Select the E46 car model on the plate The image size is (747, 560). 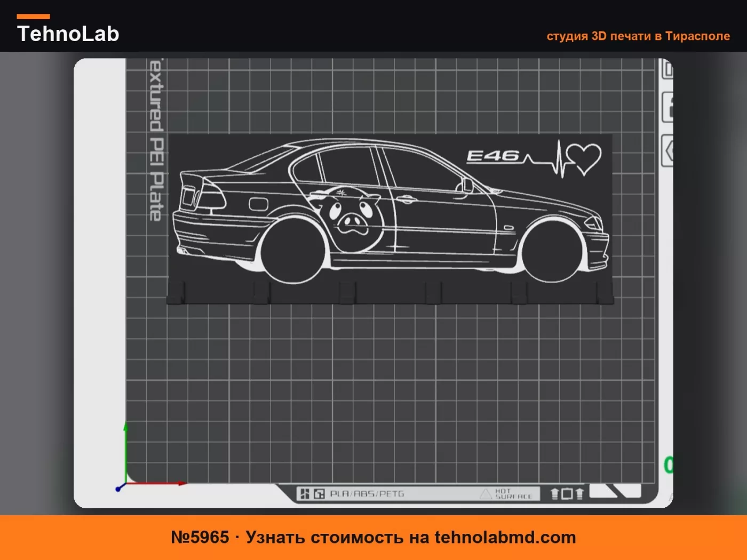[391, 220]
